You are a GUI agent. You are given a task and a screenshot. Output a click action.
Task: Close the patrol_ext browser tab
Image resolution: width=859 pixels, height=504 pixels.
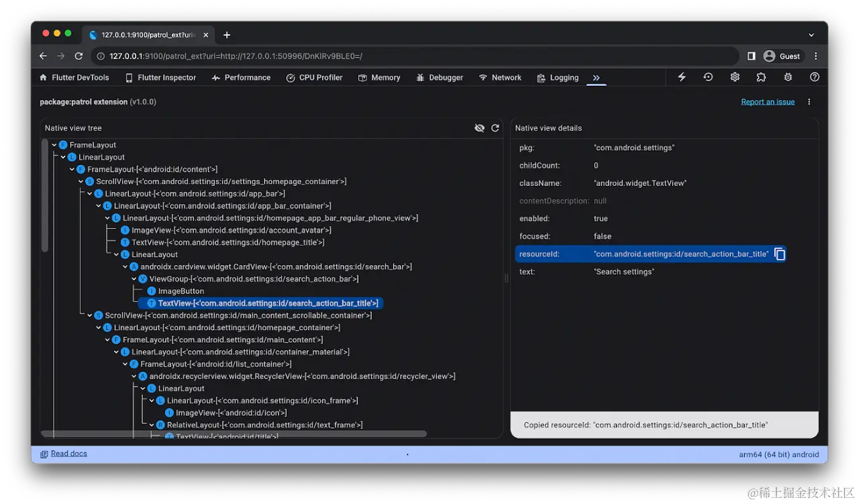pos(205,35)
